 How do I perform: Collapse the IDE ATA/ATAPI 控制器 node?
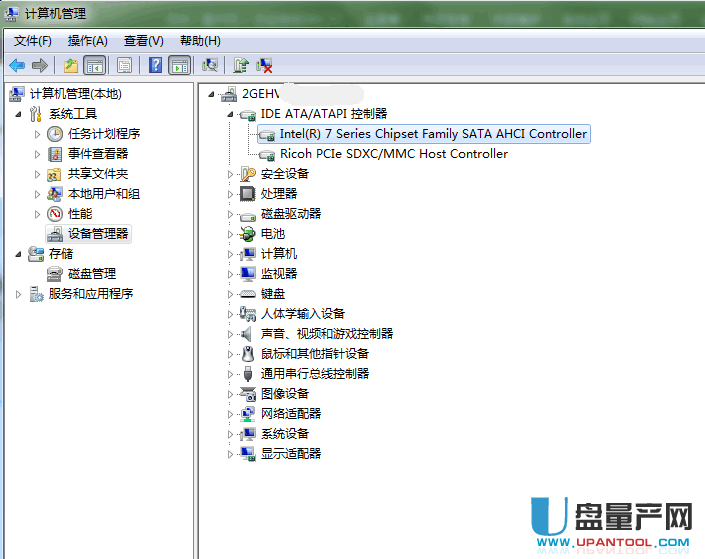click(231, 114)
